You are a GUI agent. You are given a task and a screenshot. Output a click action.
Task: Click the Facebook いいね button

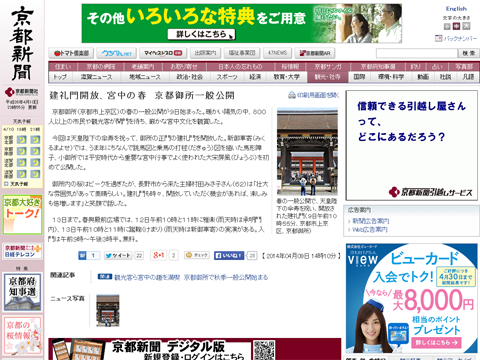[229, 256]
